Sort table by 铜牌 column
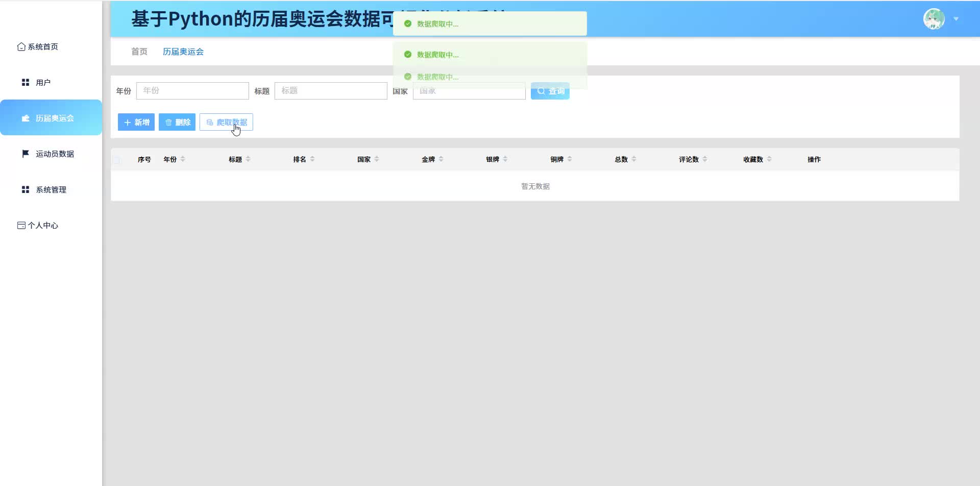980x486 pixels. (570, 159)
